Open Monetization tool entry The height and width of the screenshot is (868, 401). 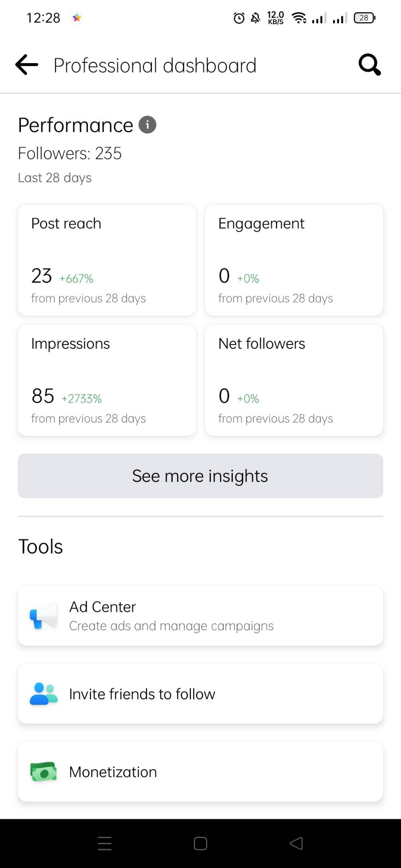[200, 772]
